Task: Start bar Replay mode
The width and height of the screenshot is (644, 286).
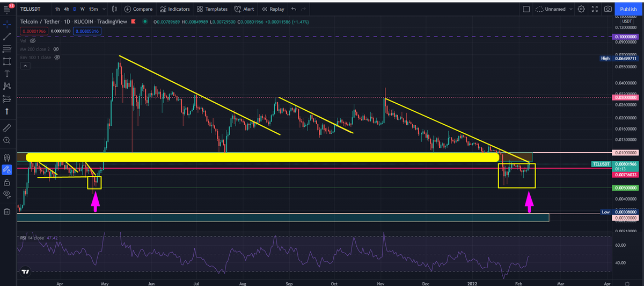Action: [273, 9]
